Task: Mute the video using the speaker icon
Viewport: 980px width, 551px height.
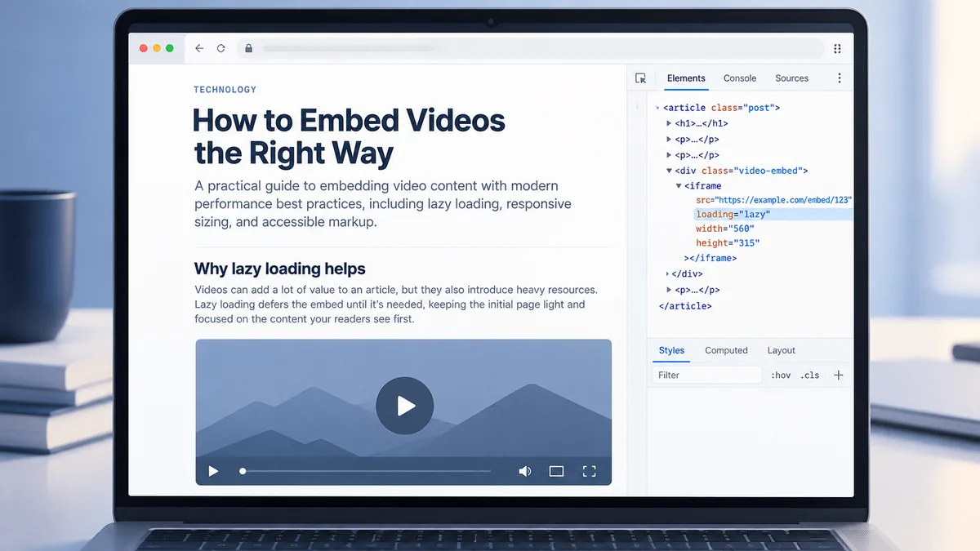Action: tap(525, 471)
